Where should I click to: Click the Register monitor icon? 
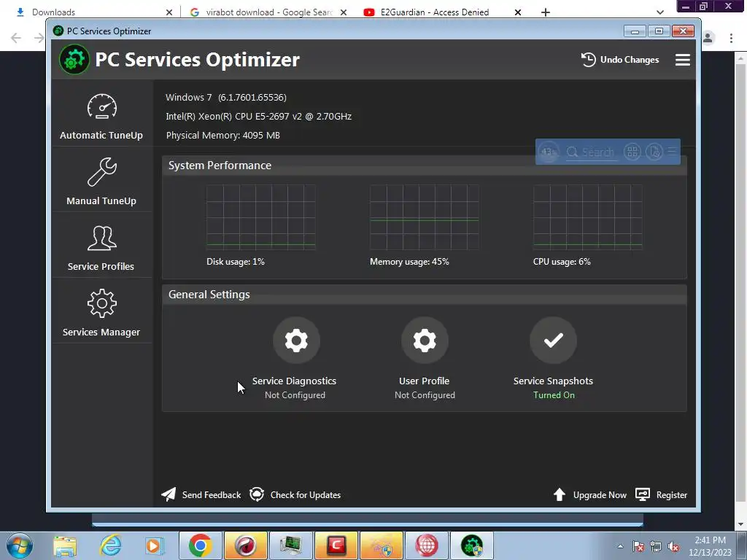(643, 494)
